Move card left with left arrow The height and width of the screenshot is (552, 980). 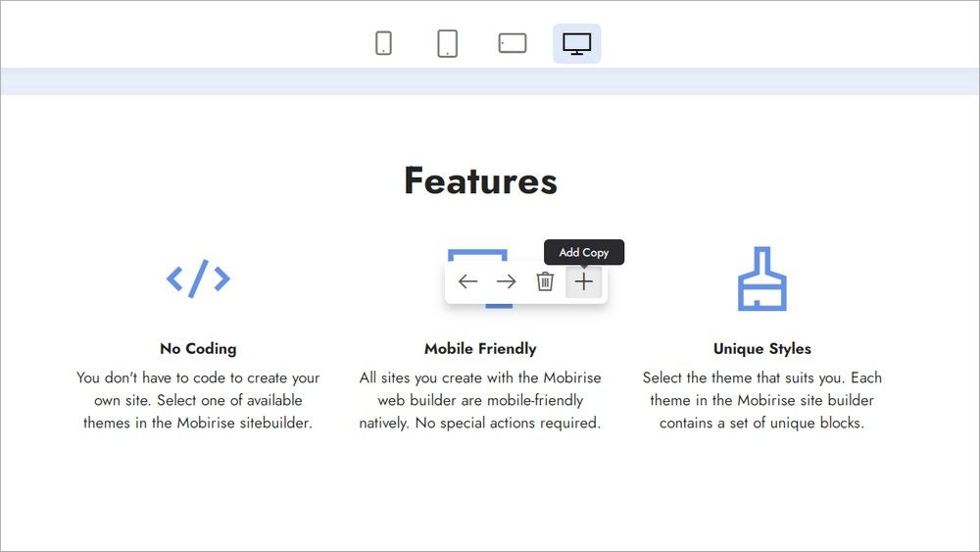click(x=467, y=282)
